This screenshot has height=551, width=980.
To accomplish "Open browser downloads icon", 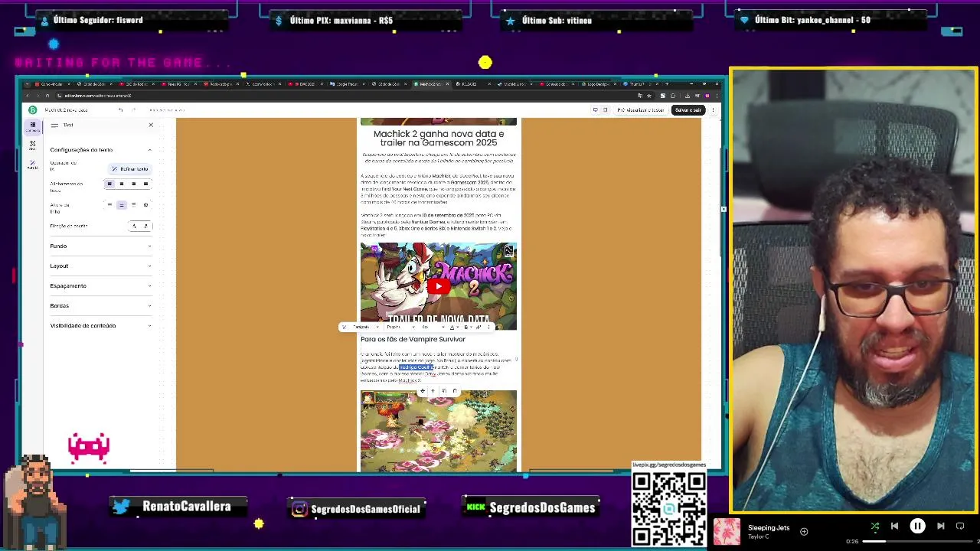I will click(687, 96).
